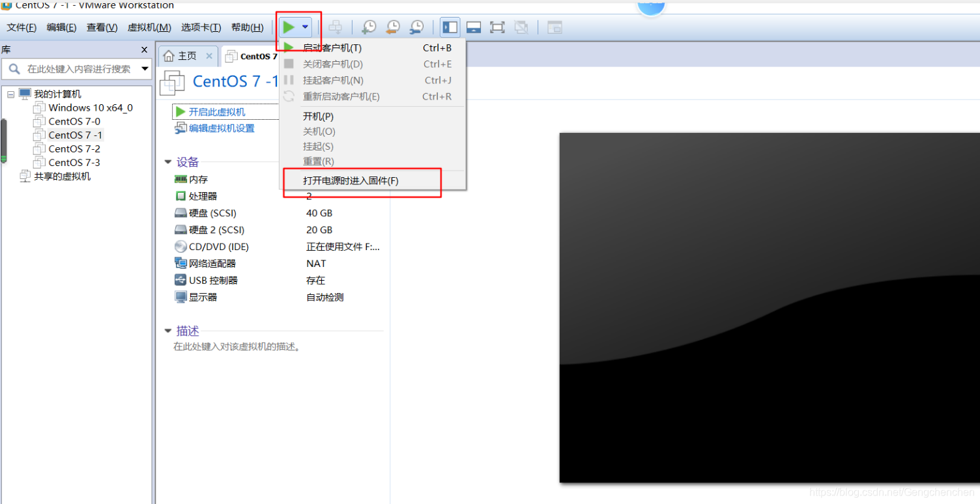The image size is (980, 504).
Task: Select Windows 10 x64_0 virtual machine
Action: [91, 107]
